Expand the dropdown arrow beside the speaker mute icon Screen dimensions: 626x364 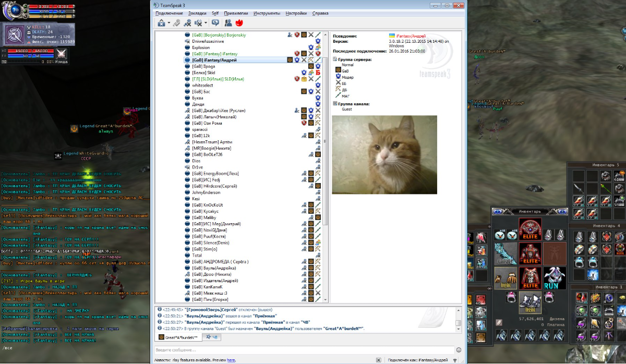click(x=206, y=23)
